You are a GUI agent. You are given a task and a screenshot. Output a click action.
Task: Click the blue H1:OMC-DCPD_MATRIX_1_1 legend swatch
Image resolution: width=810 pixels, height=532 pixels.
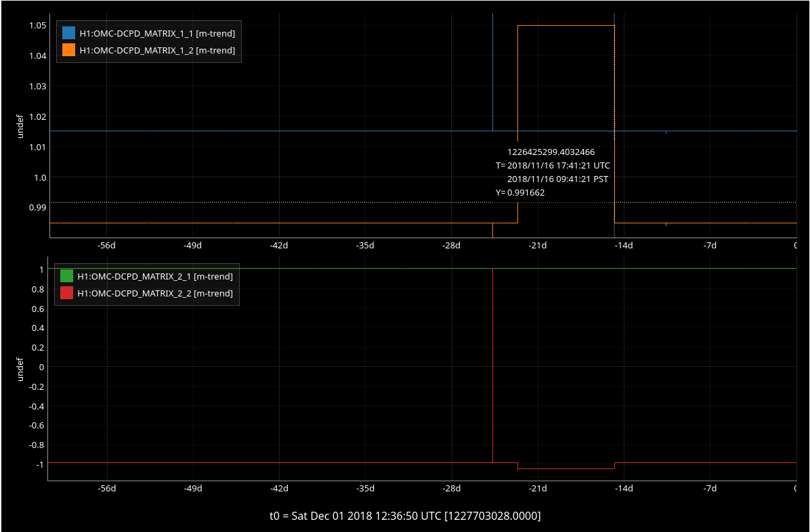click(68, 33)
